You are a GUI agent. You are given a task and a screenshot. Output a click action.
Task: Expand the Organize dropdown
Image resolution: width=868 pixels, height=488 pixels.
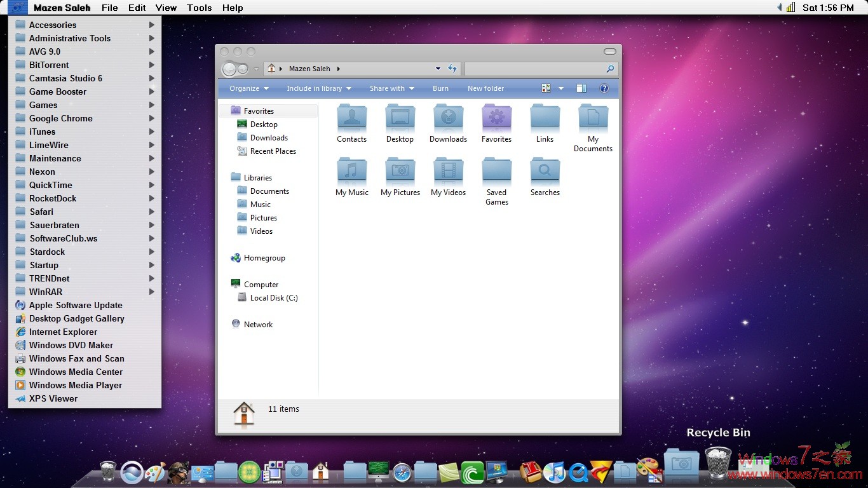coord(248,88)
